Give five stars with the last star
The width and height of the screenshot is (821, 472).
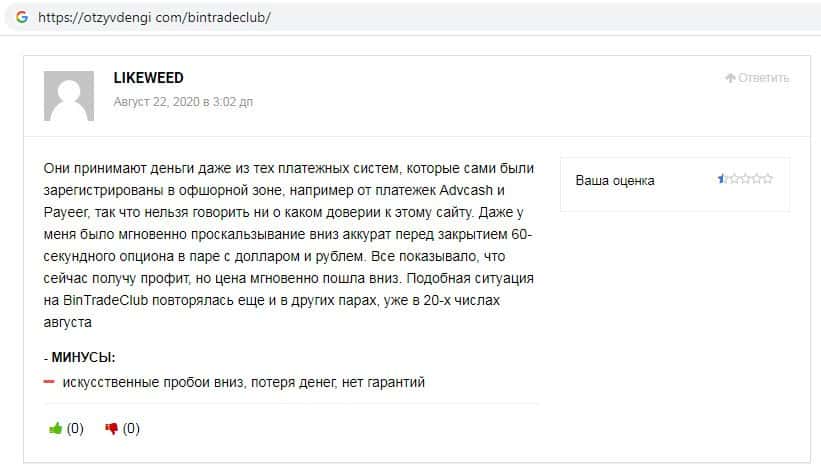coord(767,180)
